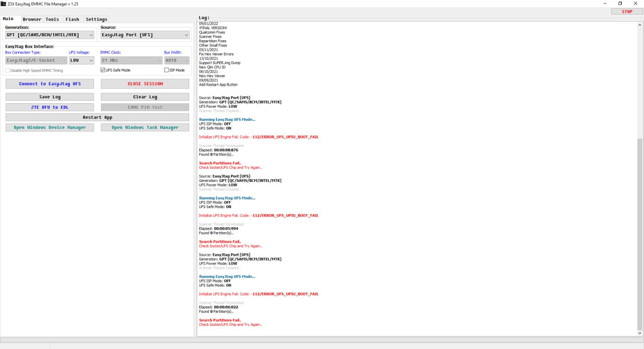
Task: Click the 'Elapsed: 00:00:06:022' log line
Action: (x=218, y=307)
